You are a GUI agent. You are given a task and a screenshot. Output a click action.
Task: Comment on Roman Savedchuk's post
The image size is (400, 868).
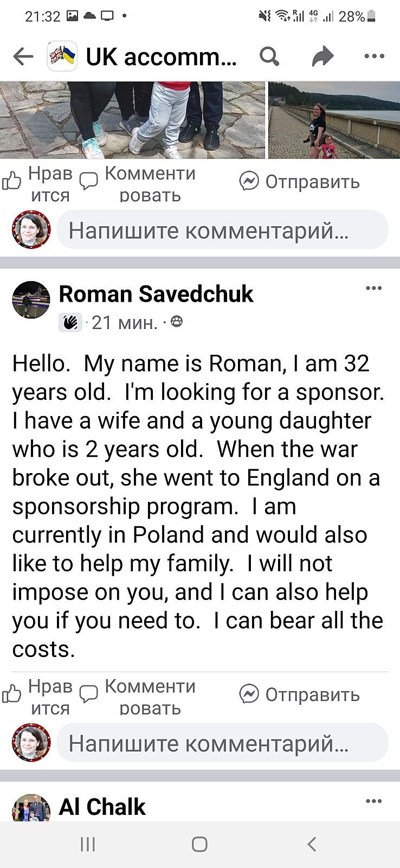[138, 697]
